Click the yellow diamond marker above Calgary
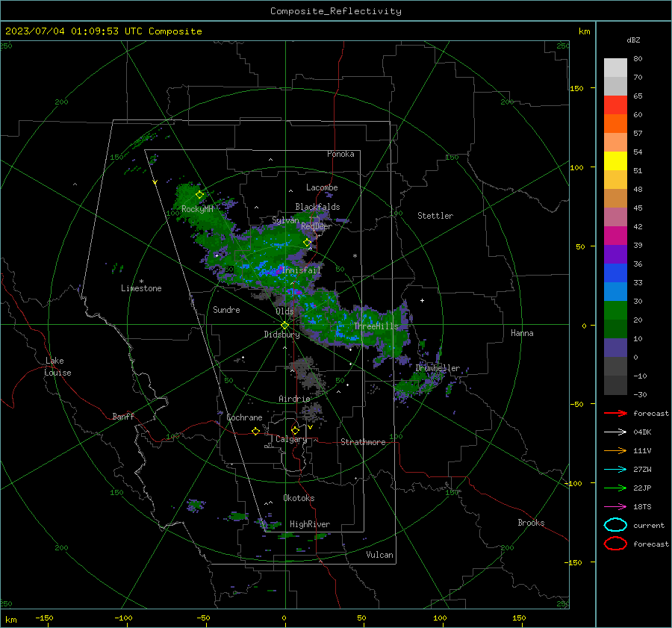 295,430
